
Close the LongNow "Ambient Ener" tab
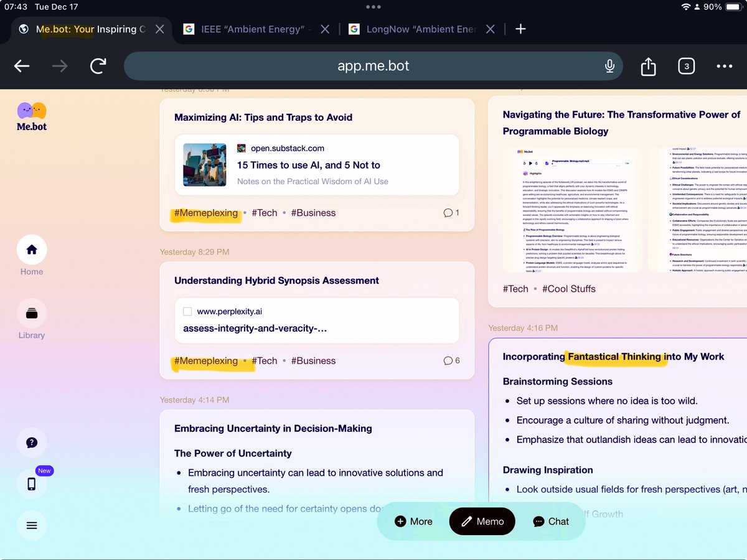[x=491, y=29]
